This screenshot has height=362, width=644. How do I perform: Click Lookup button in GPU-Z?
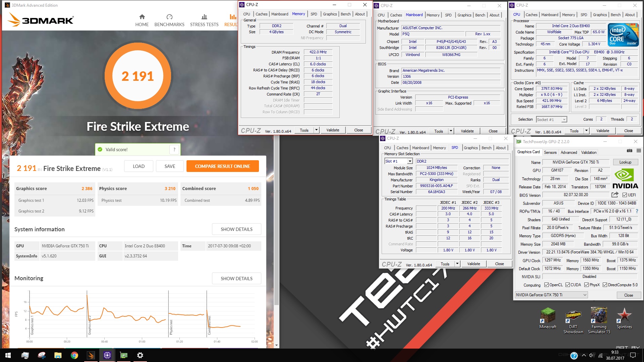coord(625,162)
